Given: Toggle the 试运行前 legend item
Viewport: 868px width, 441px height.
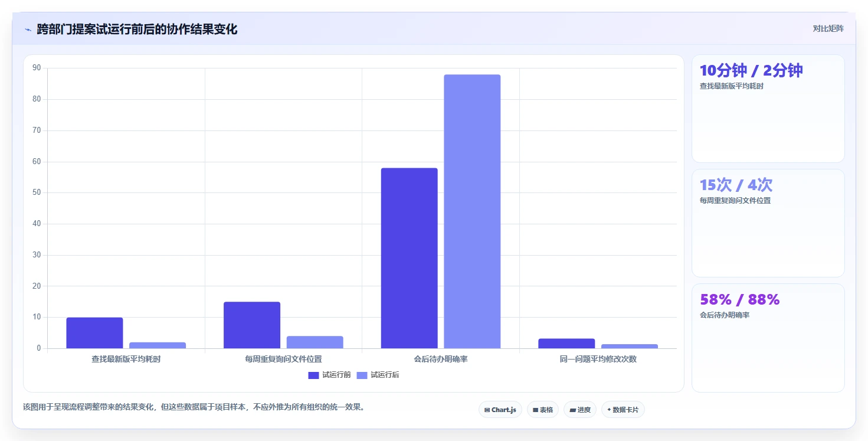Looking at the screenshot, I should pos(329,375).
